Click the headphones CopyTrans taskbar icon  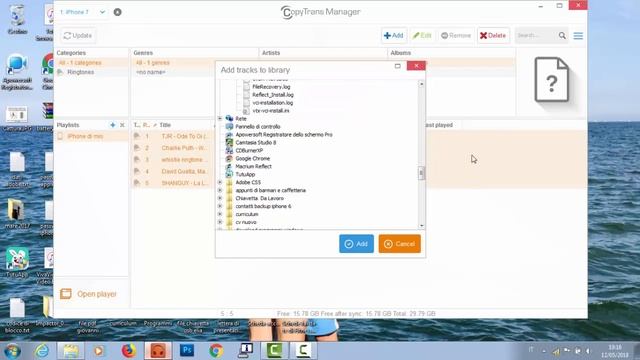pyautogui.click(x=158, y=350)
